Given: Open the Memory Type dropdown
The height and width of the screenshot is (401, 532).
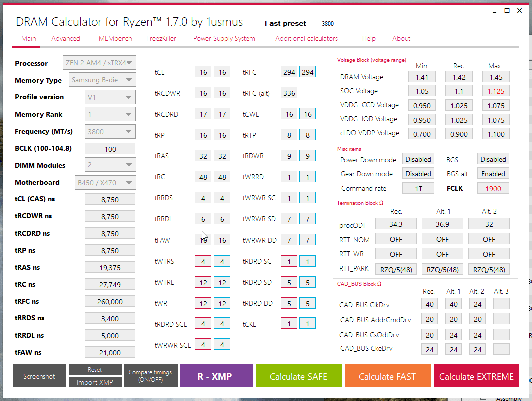Looking at the screenshot, I should [x=102, y=80].
